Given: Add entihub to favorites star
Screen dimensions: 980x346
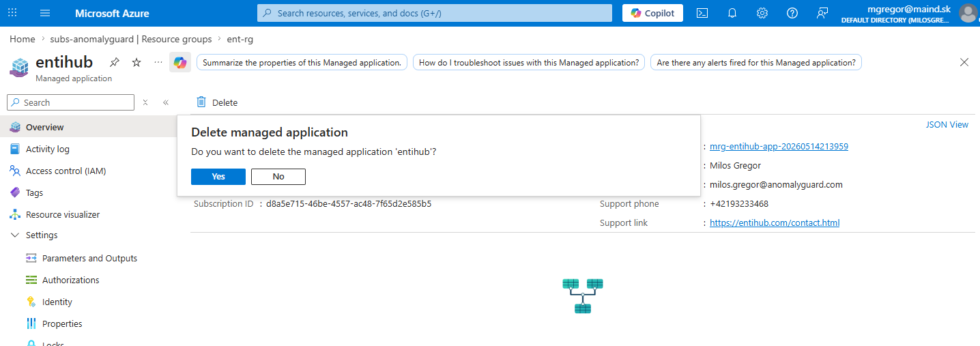Looking at the screenshot, I should [x=136, y=62].
